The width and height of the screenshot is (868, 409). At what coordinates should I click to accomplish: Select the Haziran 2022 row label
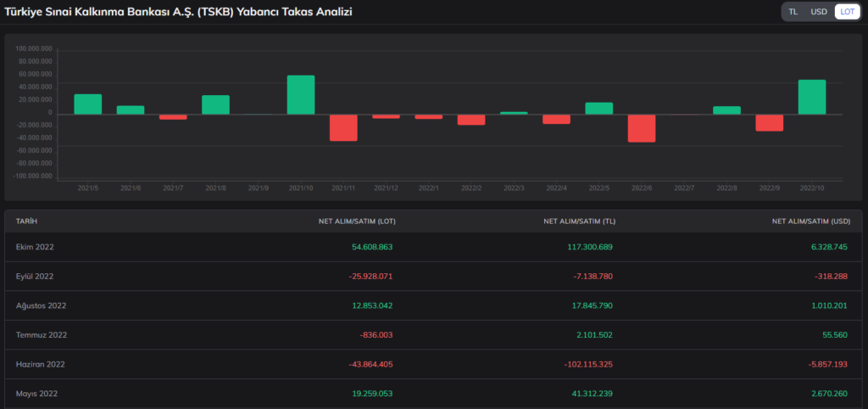[41, 364]
